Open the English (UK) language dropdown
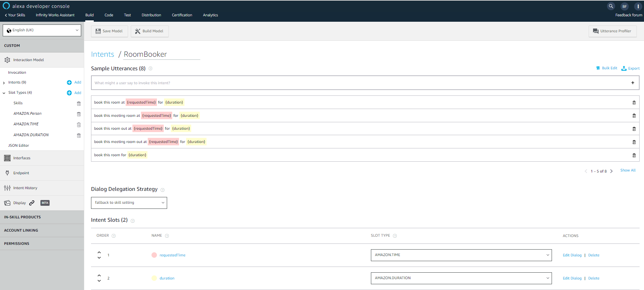This screenshot has width=644, height=290. tap(42, 30)
